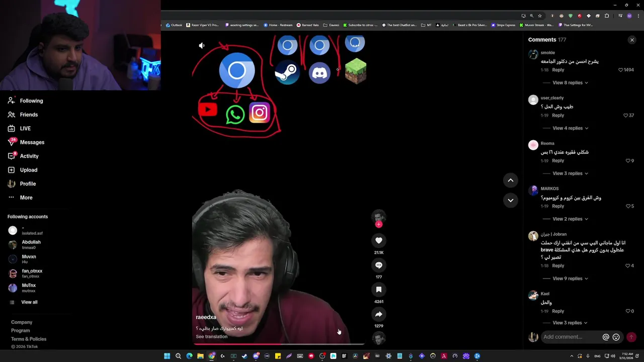Open comments via the speech bubble icon

[x=379, y=265]
